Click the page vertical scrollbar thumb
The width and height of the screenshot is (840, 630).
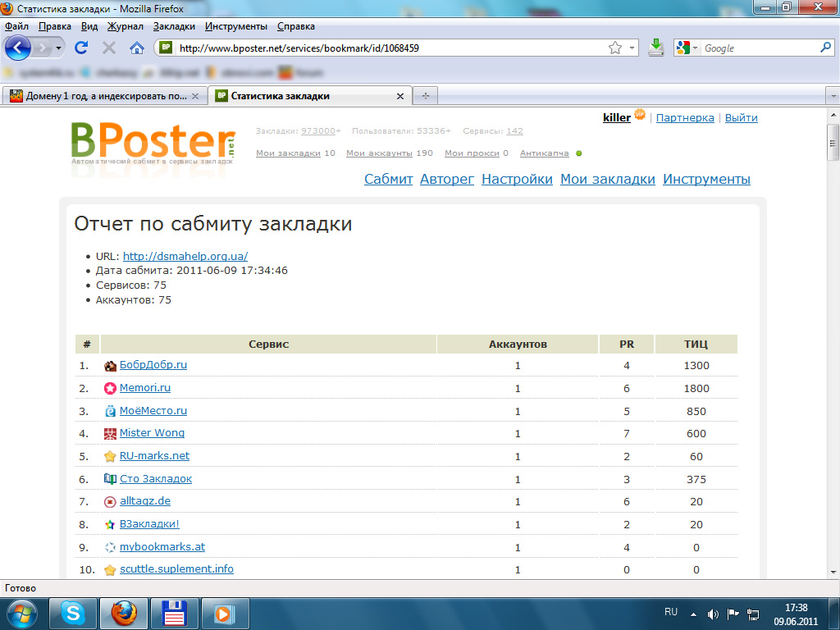[833, 142]
